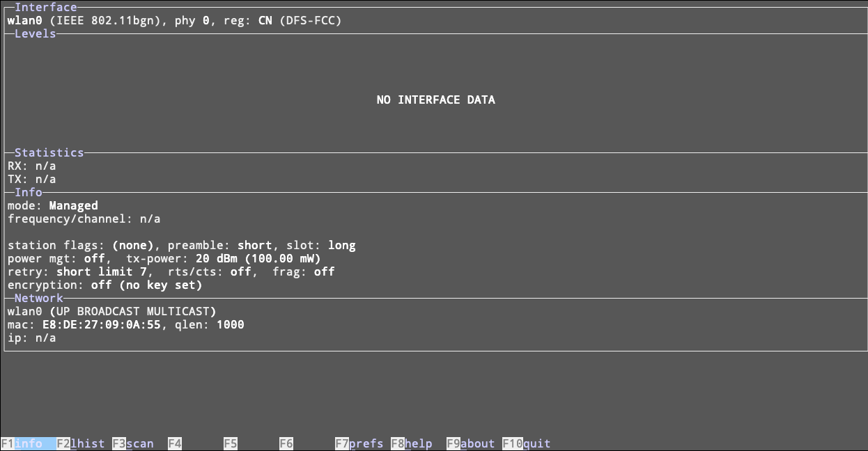This screenshot has width=868, height=451.
Task: Click the NO INTERFACE DATA message
Action: 435,100
